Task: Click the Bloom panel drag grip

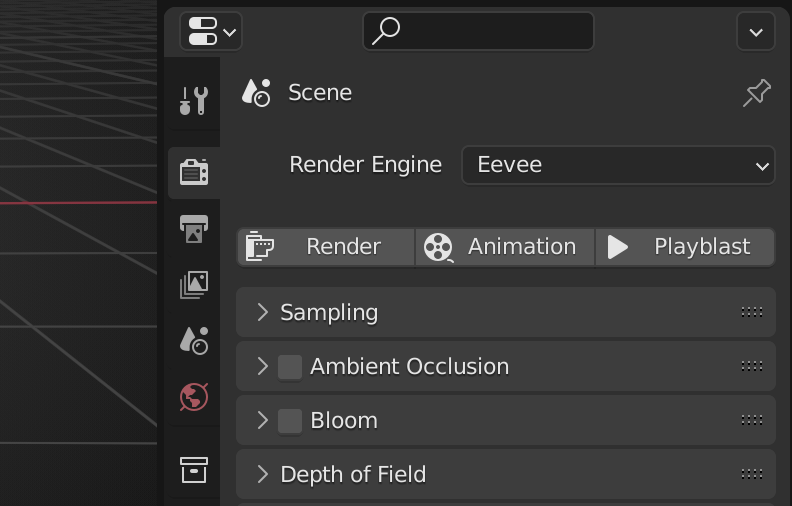Action: pos(752,420)
